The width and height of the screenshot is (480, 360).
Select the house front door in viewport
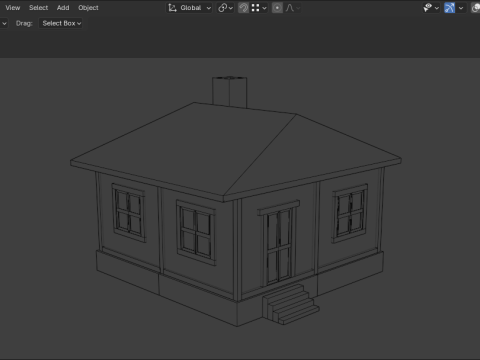(279, 245)
